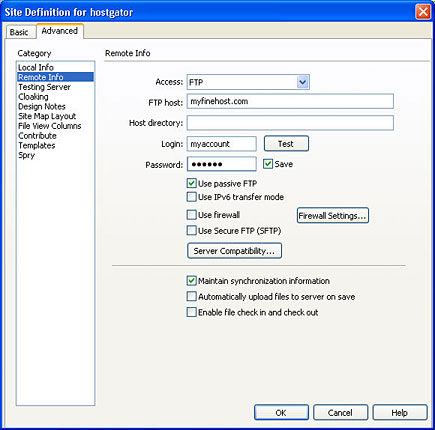Disable Use passive FTP
This screenshot has width=435, height=430.
[x=191, y=183]
